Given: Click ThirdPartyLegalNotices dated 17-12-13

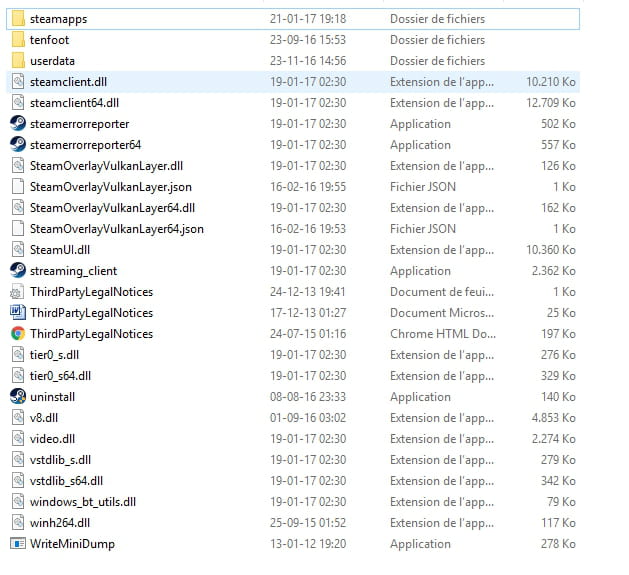Looking at the screenshot, I should (91, 313).
